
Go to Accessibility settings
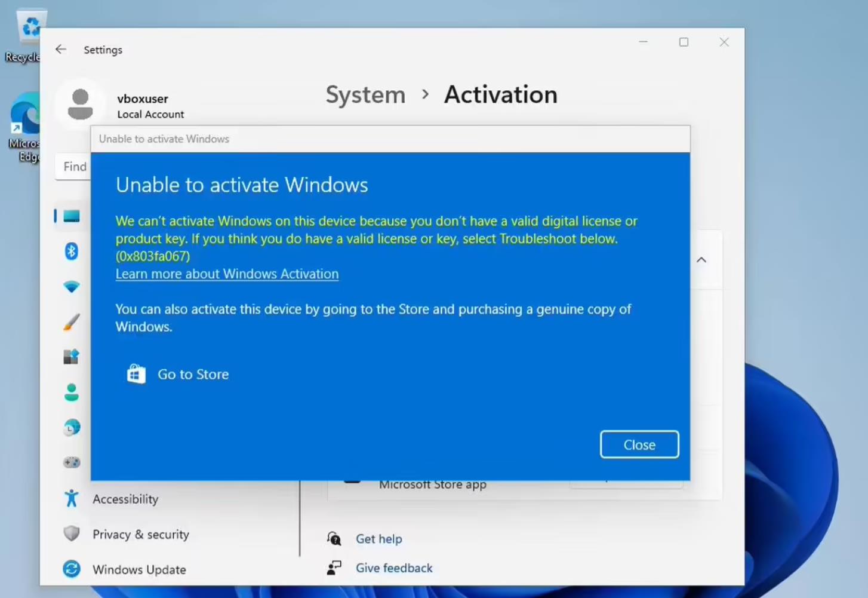coord(125,499)
